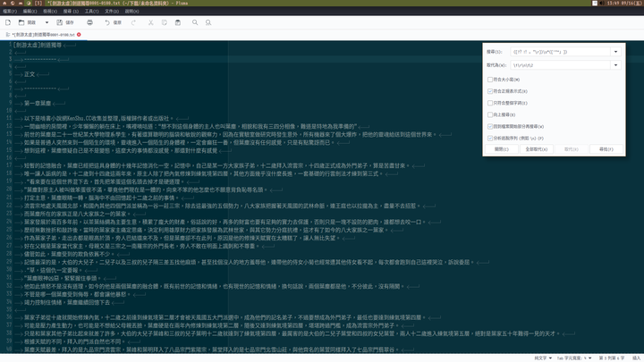Click line 1 title [創游太虛]劍道獨尊
The width and height of the screenshot is (644, 362).
pyautogui.click(x=38, y=45)
